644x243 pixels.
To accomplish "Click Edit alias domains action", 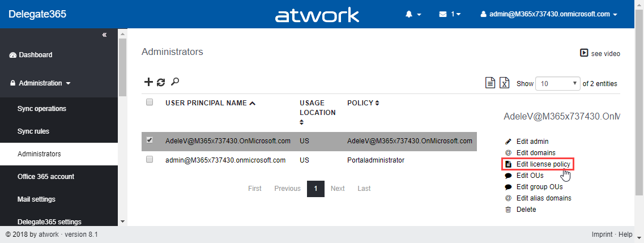I will pos(538,198).
